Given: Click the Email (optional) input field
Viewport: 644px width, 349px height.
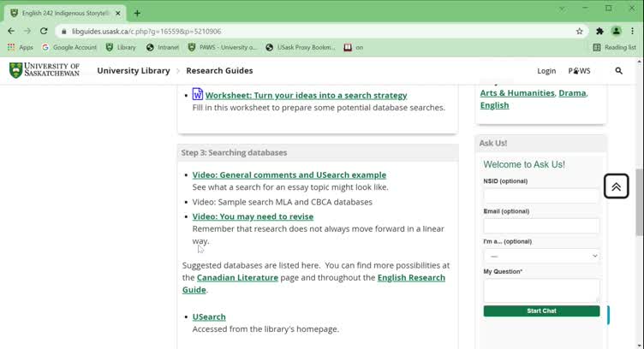Looking at the screenshot, I should [541, 226].
